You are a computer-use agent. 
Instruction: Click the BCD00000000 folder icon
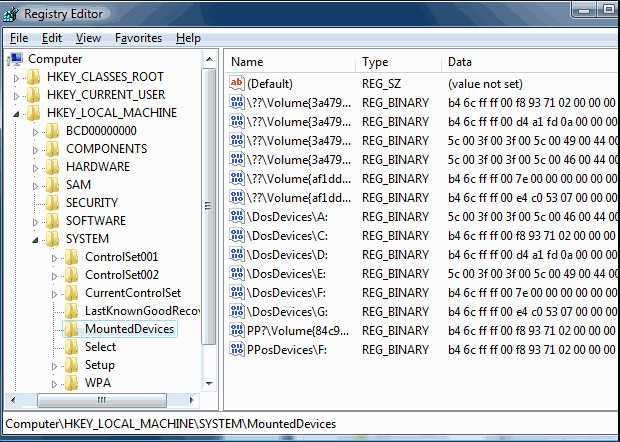[53, 131]
